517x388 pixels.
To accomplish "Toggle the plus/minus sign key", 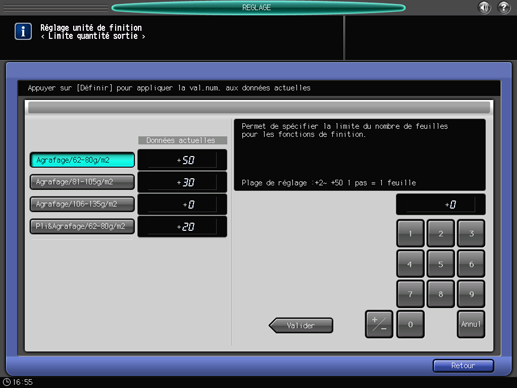I will (379, 324).
